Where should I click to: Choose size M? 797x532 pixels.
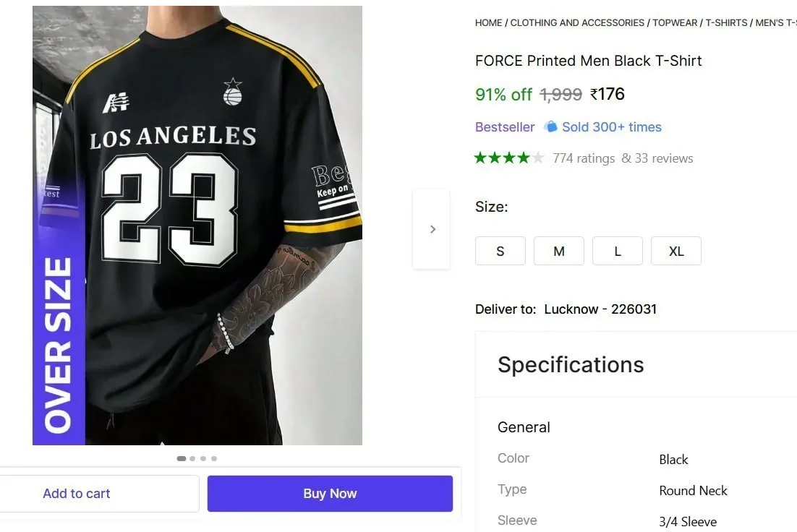(559, 251)
